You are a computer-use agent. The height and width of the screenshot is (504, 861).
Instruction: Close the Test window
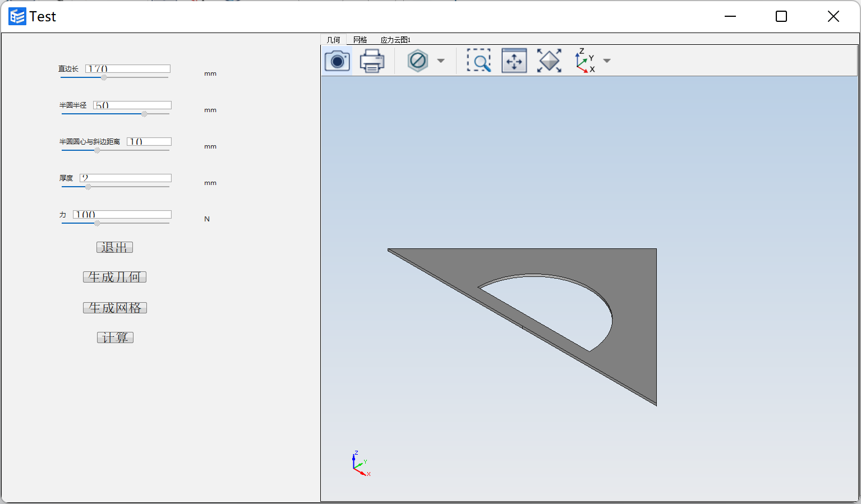point(834,16)
